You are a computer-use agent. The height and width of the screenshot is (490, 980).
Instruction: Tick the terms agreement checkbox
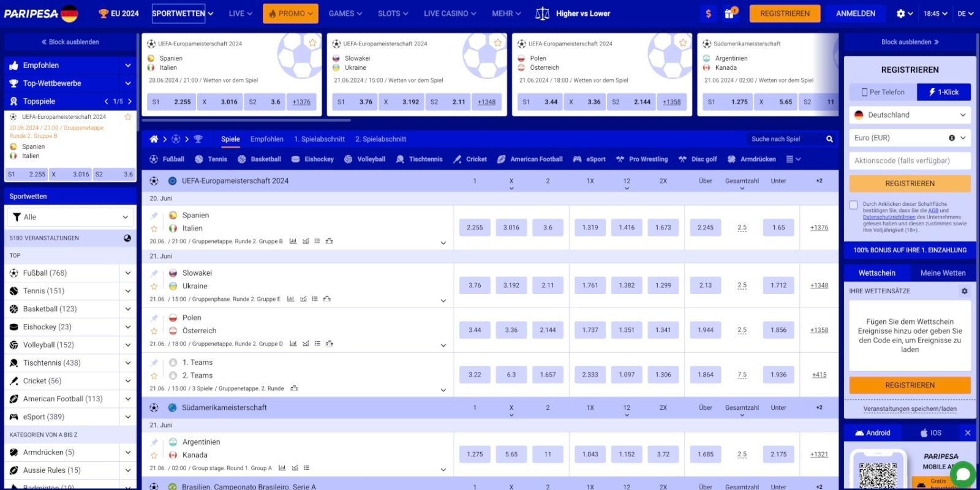[853, 205]
